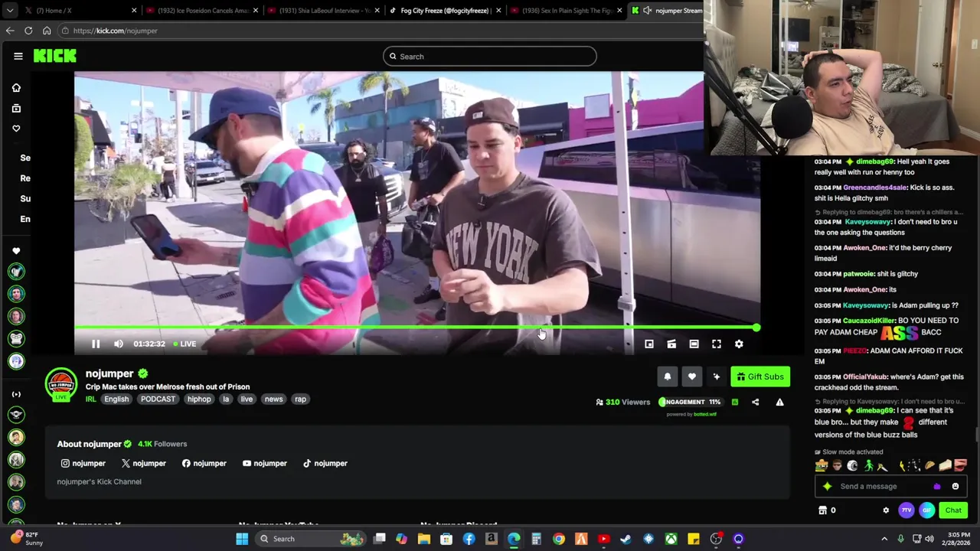Open chat settings gear
This screenshot has width=980, height=551.
886,510
